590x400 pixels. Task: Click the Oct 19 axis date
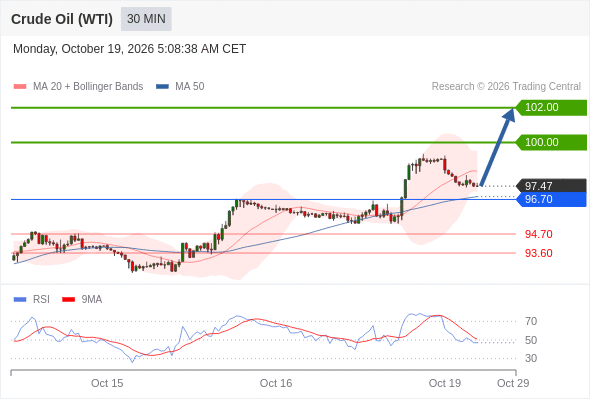click(x=445, y=383)
